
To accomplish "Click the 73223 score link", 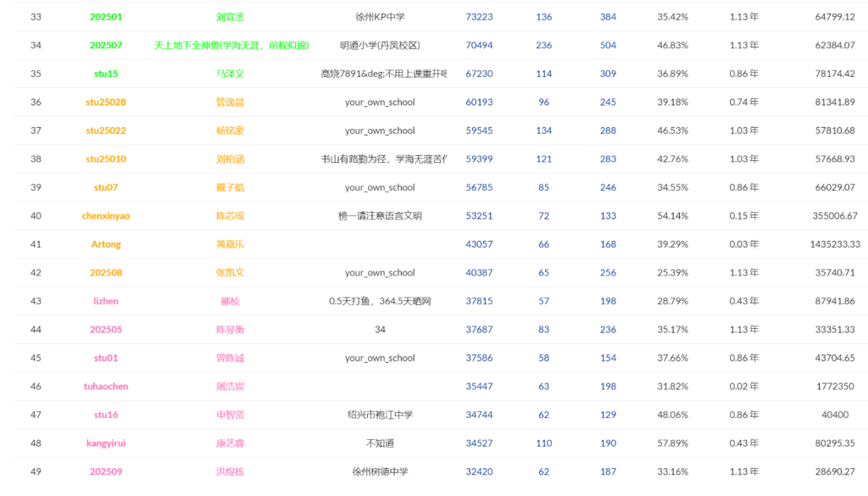I will point(479,17).
